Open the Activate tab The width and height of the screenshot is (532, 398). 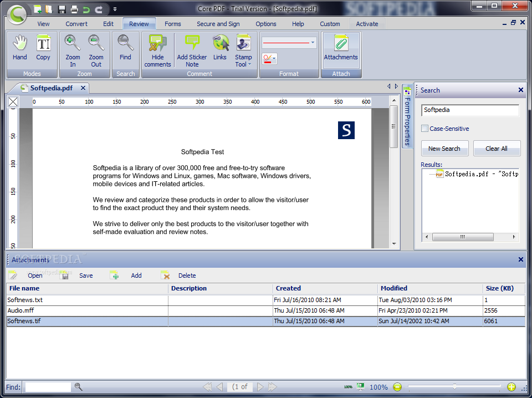(x=367, y=24)
